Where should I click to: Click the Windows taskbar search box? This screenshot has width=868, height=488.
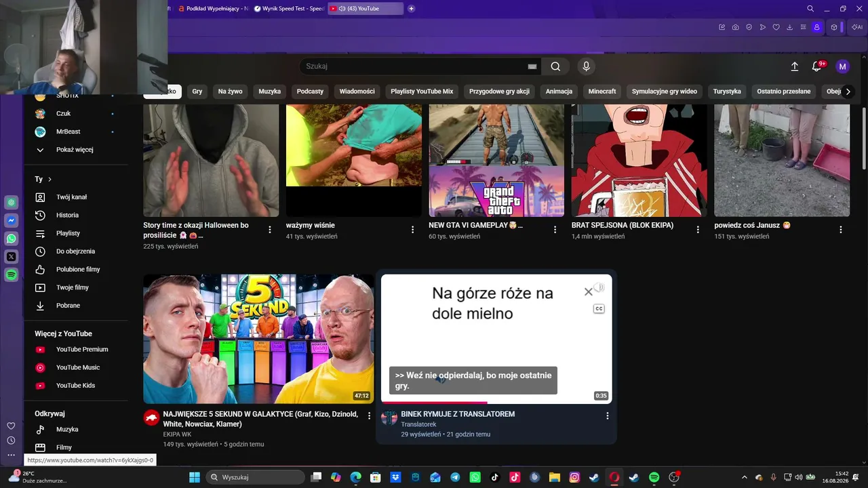pos(255,477)
